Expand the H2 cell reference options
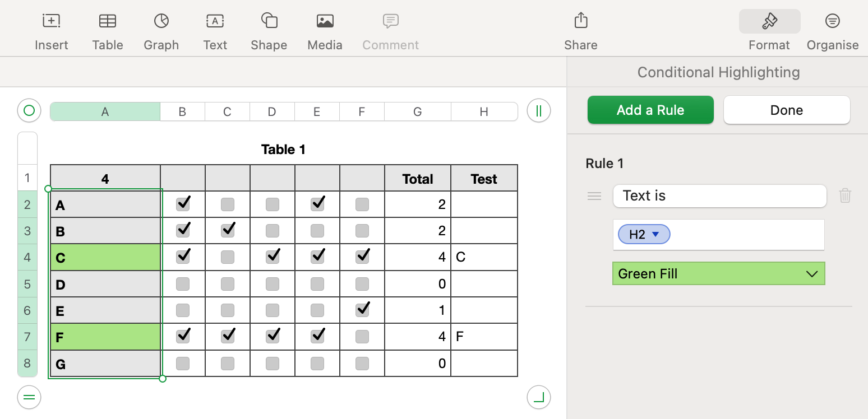 click(x=655, y=234)
